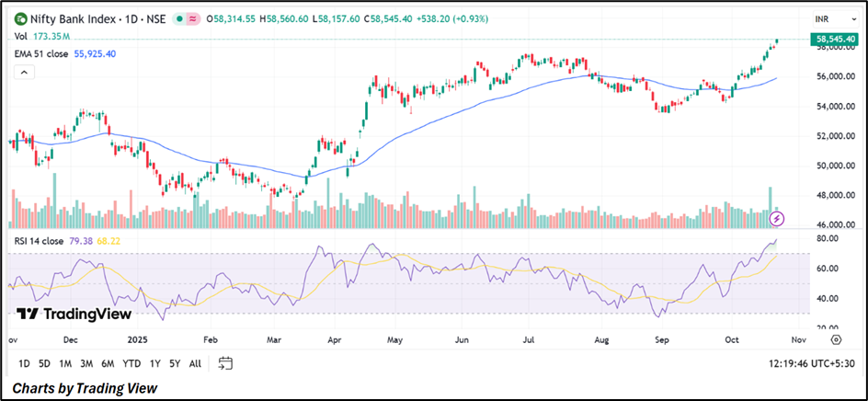The image size is (868, 401).
Task: Switch to the 3M time range
Action: [x=86, y=363]
